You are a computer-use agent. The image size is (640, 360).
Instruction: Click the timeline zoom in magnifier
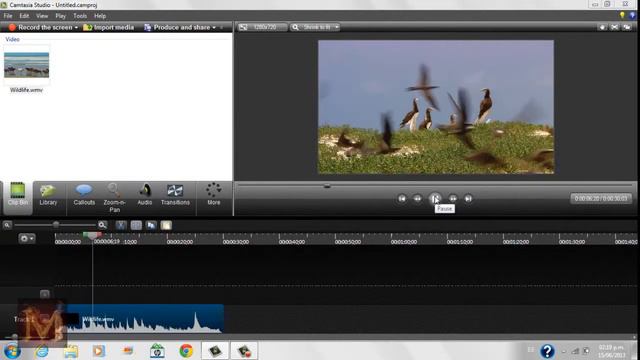point(102,225)
